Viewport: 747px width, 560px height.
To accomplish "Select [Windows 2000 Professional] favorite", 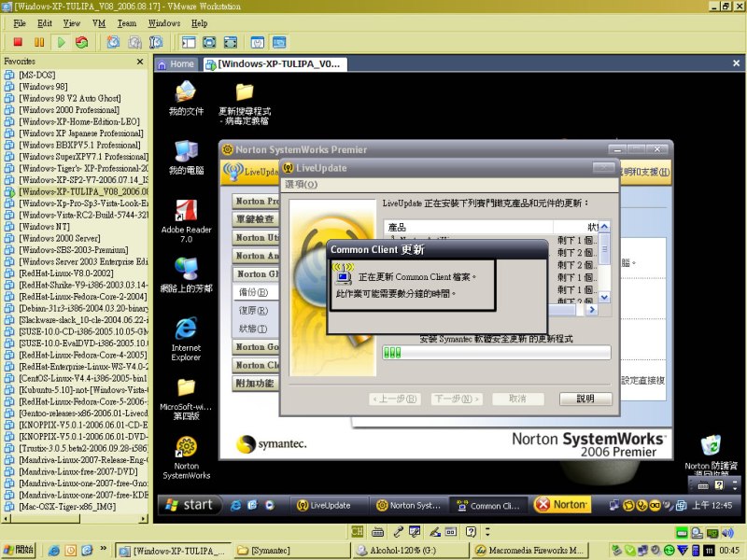I will tap(69, 109).
